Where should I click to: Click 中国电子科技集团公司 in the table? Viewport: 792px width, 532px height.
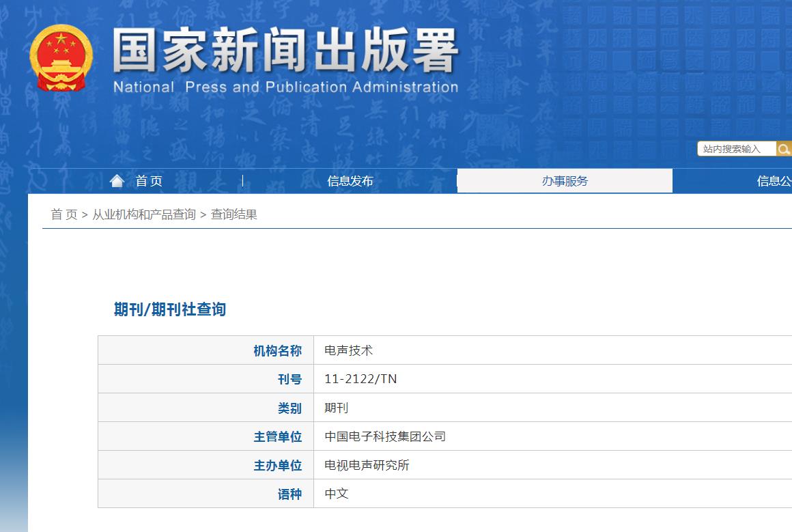[x=385, y=436]
